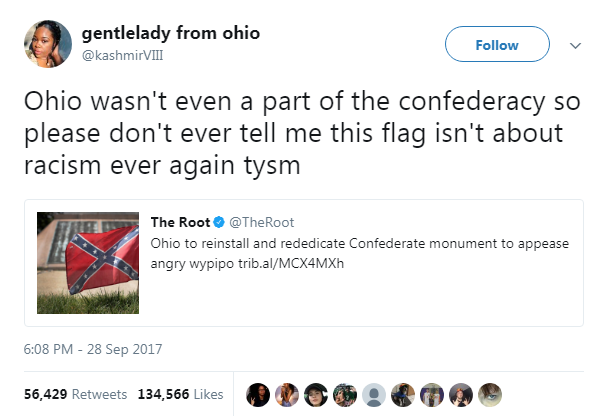Click the gentlelady from ohio profile picture
Screen dimensions: 604x416
click(47, 45)
